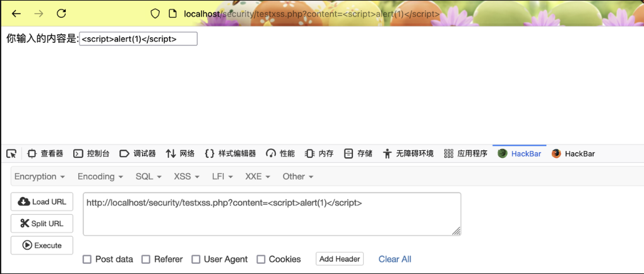Open the Network (网络) panel
The image size is (644, 274).
tap(180, 153)
